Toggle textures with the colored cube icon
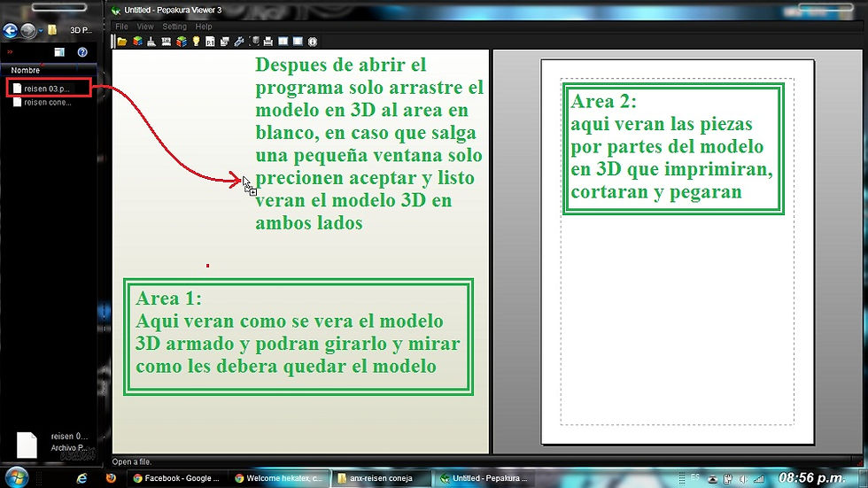868x488 pixels. point(137,42)
